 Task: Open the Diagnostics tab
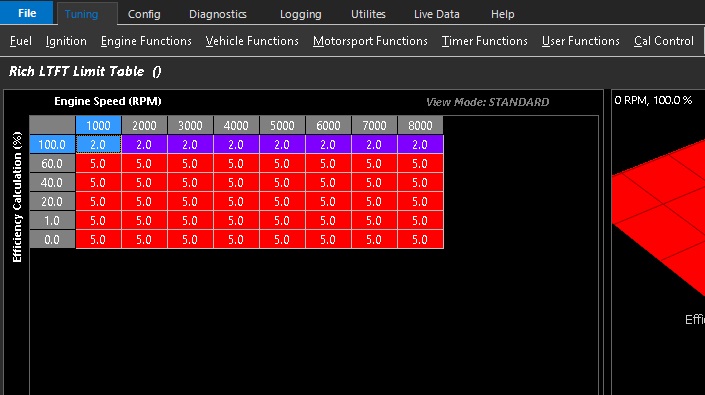218,14
